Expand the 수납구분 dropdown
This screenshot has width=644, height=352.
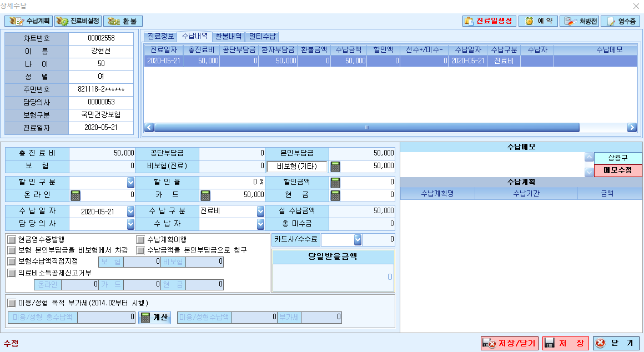(260, 212)
